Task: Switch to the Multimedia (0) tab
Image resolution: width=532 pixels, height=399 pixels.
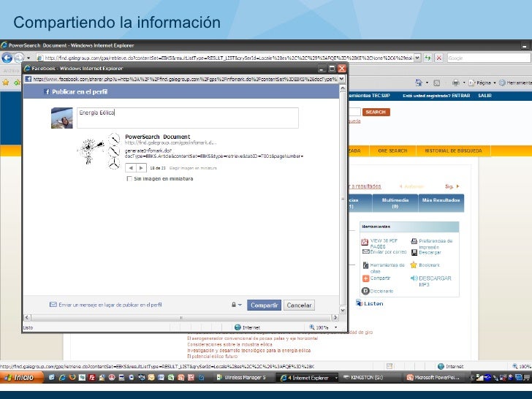Action: coord(395,203)
